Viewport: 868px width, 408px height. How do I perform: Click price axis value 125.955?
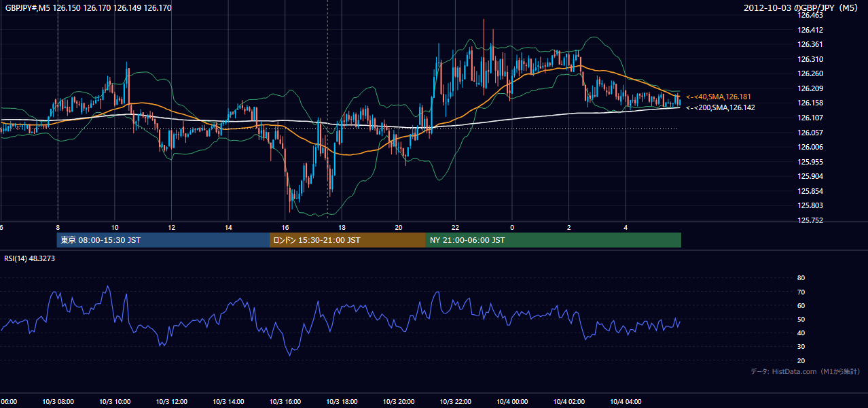click(811, 162)
